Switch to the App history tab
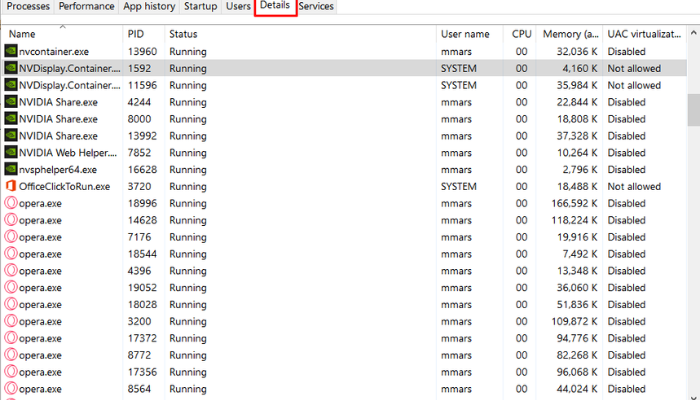This screenshot has height=400, width=700. pos(149,6)
